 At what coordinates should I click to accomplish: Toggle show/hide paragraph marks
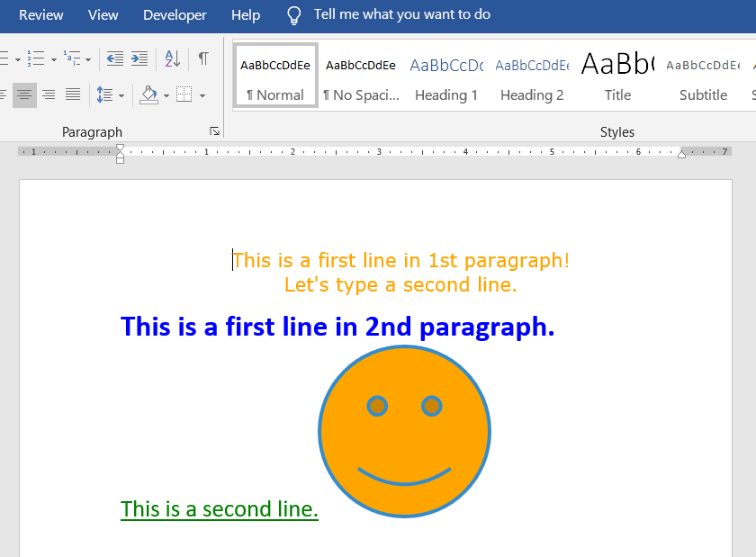tap(203, 58)
